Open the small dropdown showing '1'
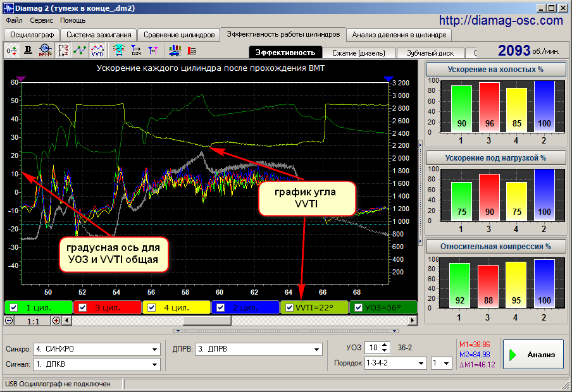Image resolution: width=572 pixels, height=392 pixels. (442, 363)
